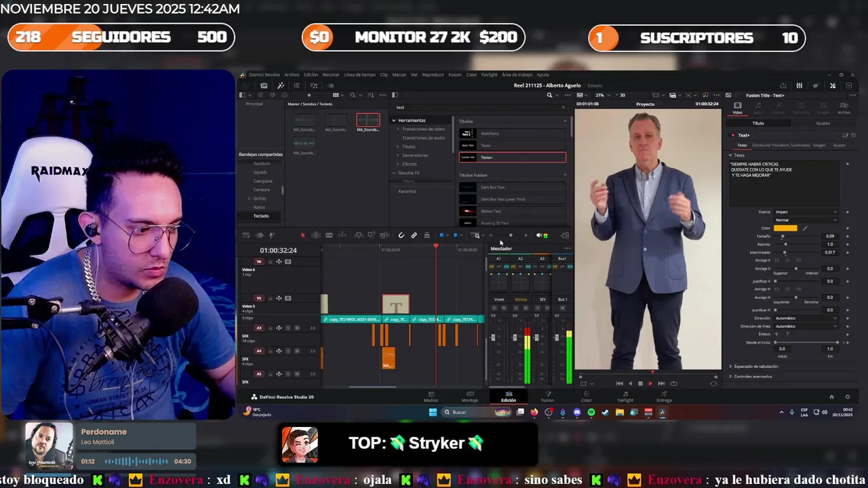Open the Media Pool panel icon
Image resolution: width=868 pixels, height=488 pixels.
(264, 85)
